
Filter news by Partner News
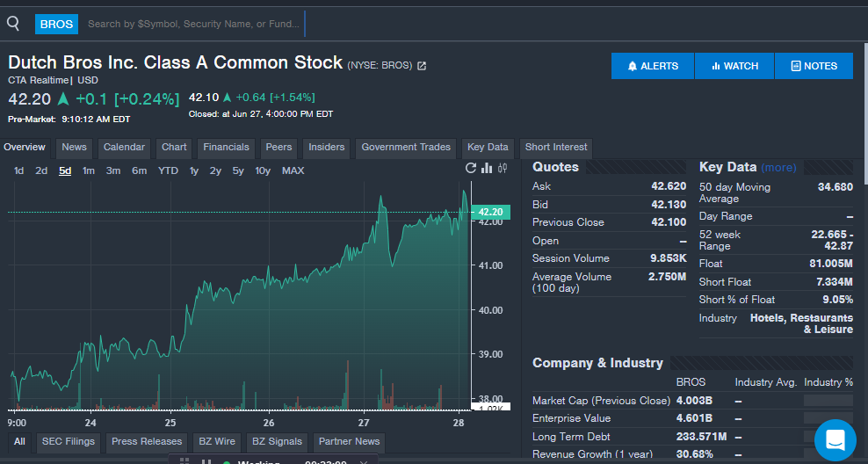pos(350,442)
